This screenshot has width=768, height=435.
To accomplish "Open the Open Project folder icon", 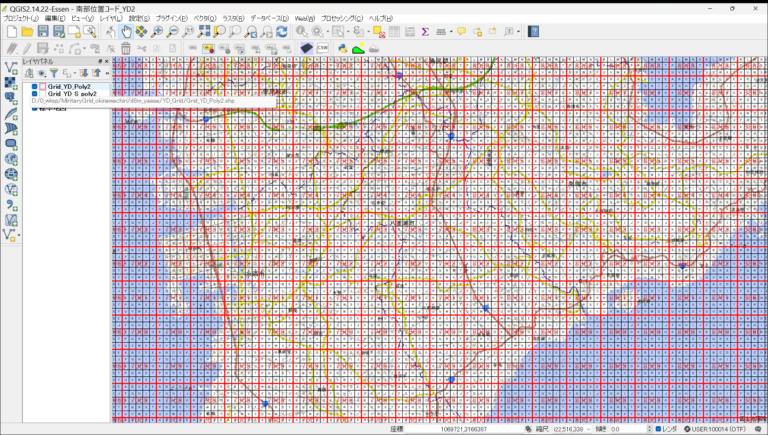I will click(27, 32).
